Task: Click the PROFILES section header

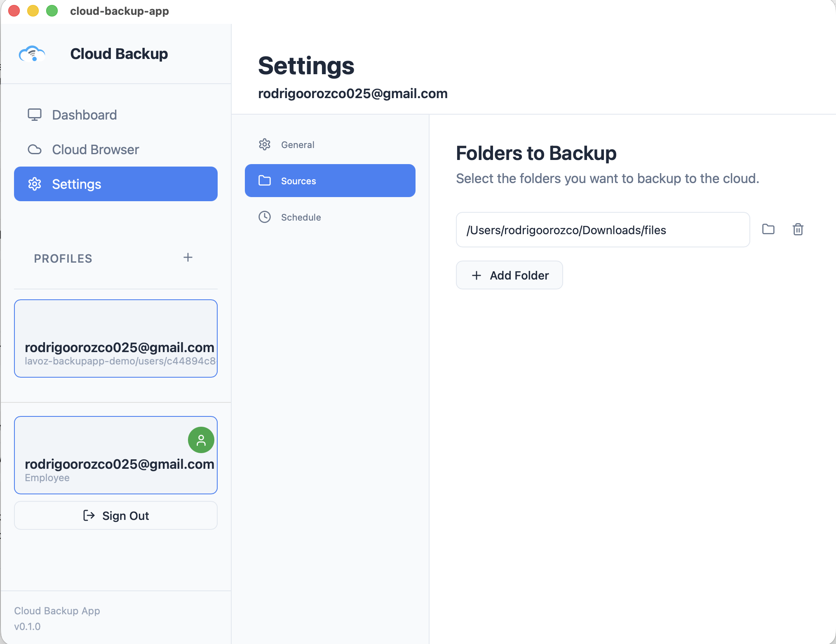Action: point(63,259)
